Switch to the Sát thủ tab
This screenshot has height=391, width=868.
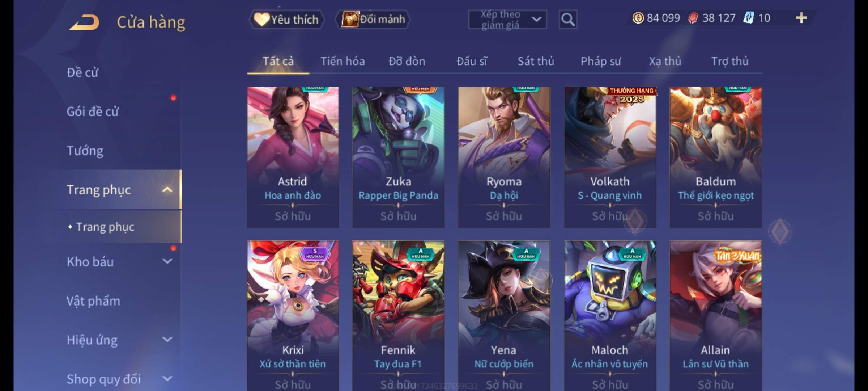[536, 61]
